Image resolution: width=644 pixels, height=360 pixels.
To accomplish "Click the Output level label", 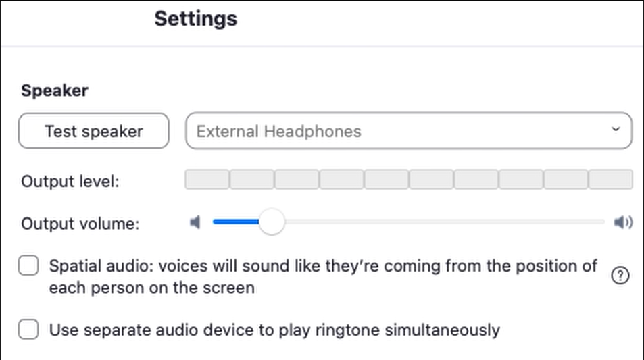I will pos(70,182).
